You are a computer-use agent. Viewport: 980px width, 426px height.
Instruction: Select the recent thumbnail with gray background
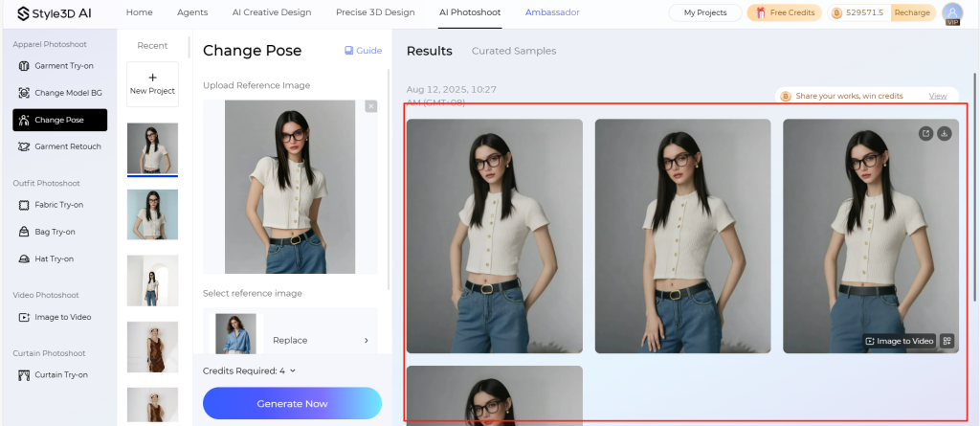coord(152,148)
